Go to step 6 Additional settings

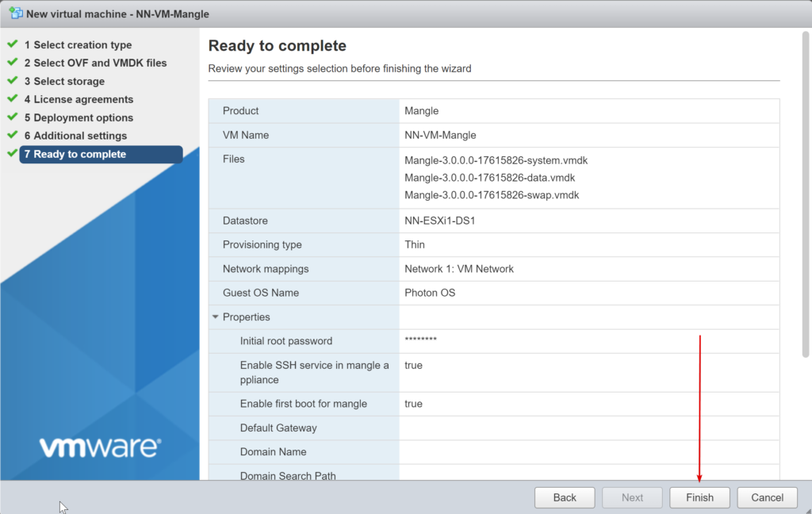[x=75, y=136]
